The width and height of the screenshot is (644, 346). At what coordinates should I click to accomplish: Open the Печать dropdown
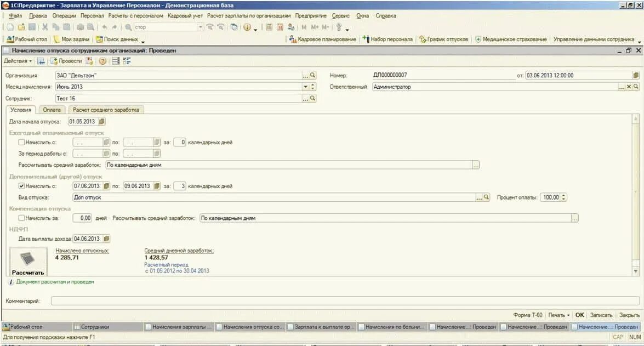[x=558, y=315]
